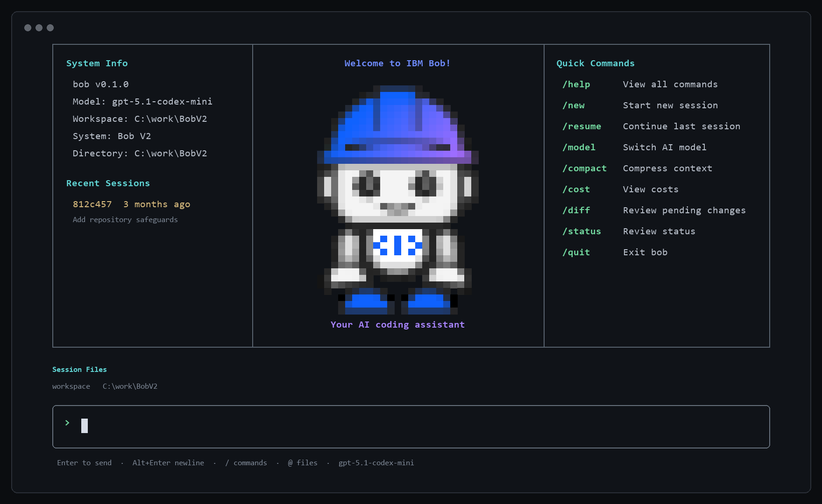
Task: Click 'Compress context' description
Action: [667, 168]
